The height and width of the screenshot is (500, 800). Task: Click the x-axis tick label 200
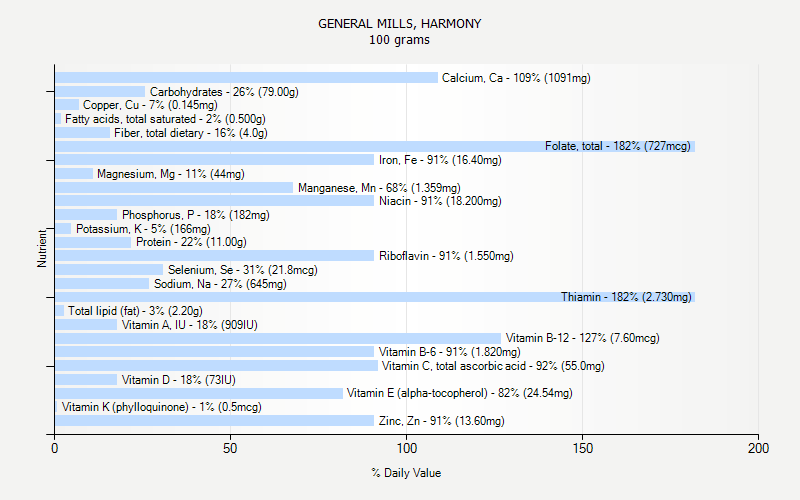[758, 448]
